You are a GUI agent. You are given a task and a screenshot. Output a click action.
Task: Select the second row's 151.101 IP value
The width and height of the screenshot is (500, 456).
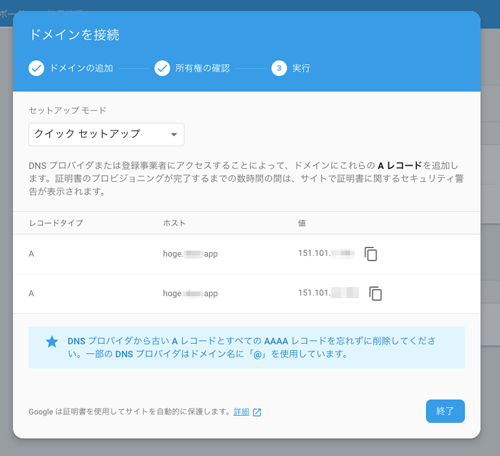[328, 293]
